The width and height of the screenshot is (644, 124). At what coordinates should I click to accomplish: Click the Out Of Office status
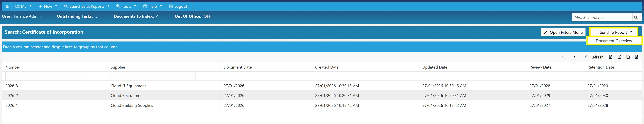(x=207, y=16)
